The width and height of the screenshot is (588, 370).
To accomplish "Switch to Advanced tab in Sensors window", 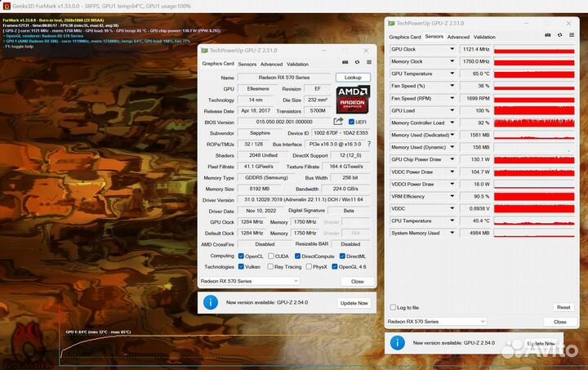I will click(x=458, y=37).
